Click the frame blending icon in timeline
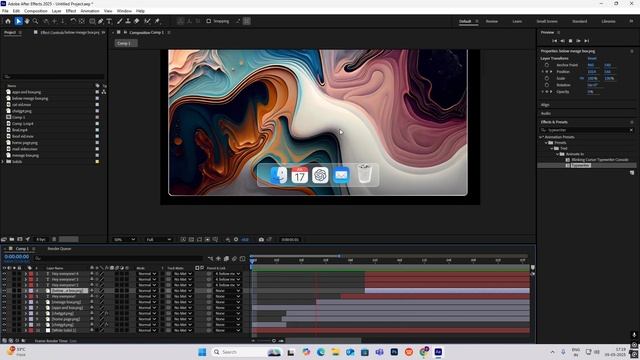Image resolution: width=640 pixels, height=360 pixels. [226, 258]
